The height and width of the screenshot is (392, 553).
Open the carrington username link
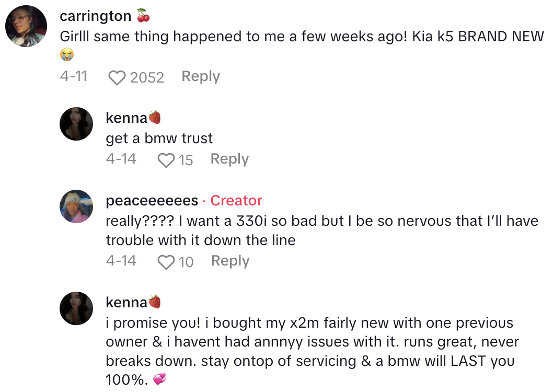click(x=96, y=16)
